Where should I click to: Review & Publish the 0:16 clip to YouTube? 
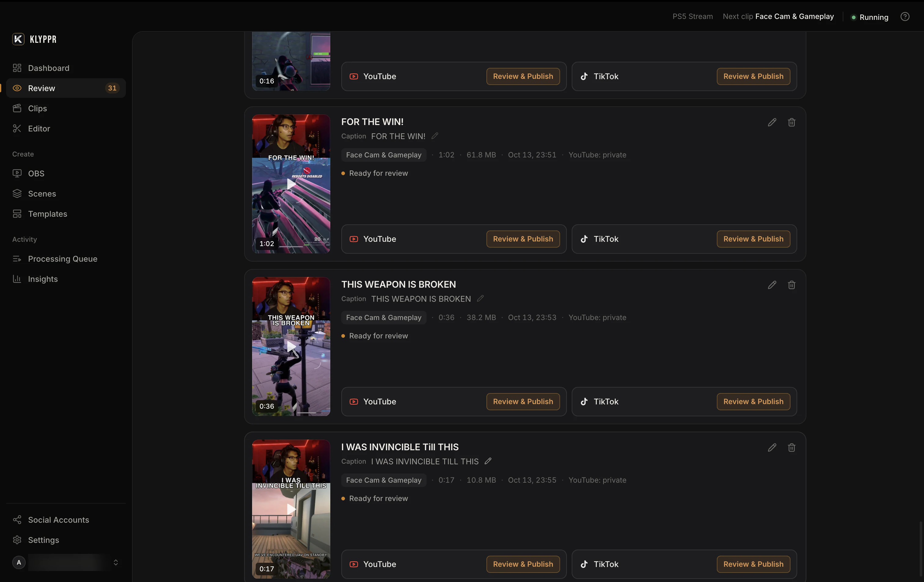(x=523, y=76)
